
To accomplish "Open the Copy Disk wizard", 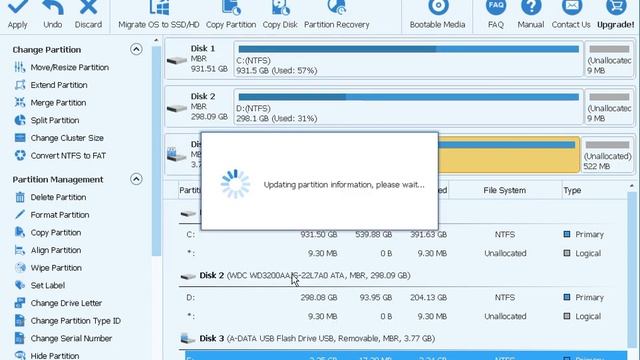I will [280, 15].
